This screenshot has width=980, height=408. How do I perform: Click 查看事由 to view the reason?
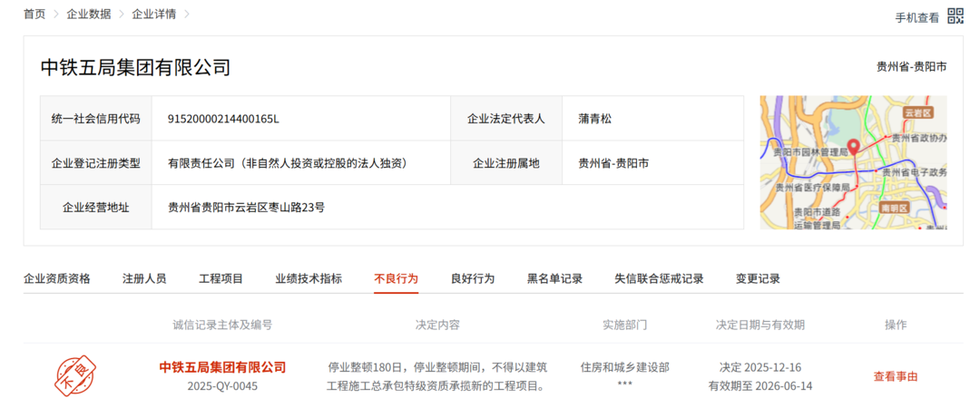coord(896,376)
